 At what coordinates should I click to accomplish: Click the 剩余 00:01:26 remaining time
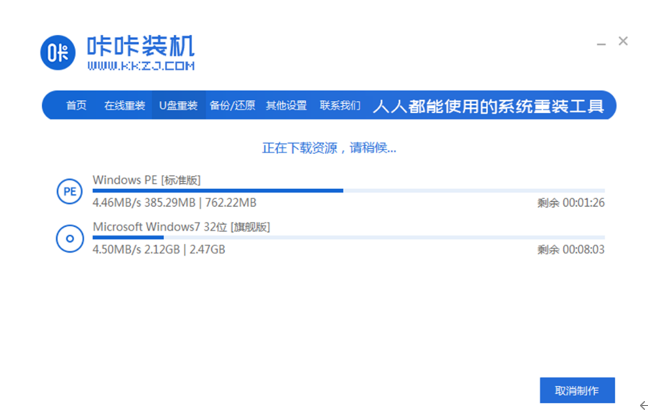(x=570, y=203)
